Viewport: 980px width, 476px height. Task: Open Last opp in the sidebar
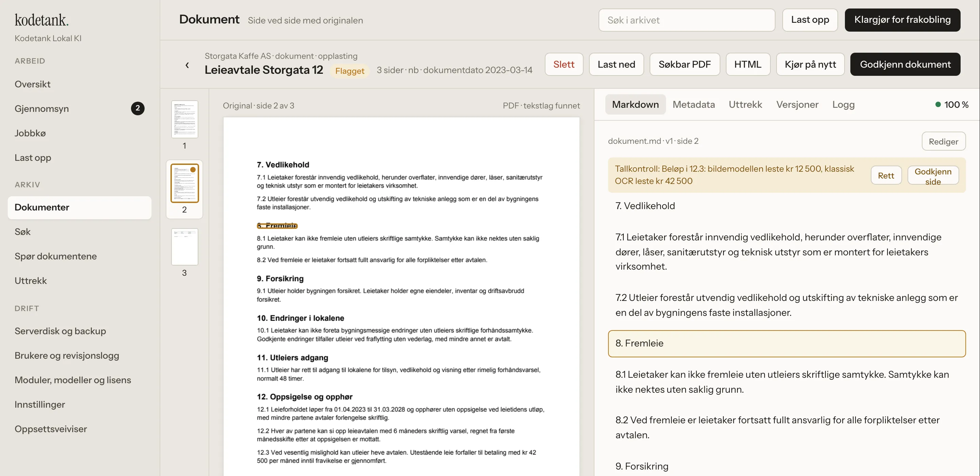80,157
